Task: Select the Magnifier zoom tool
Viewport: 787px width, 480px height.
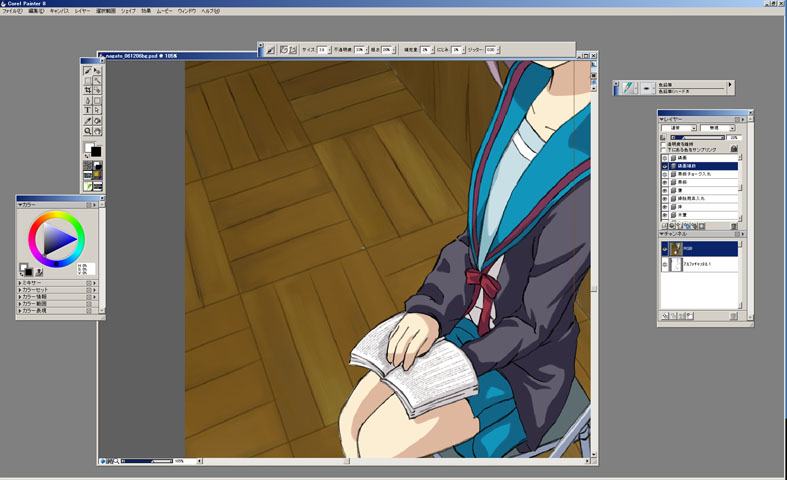Action: click(x=87, y=131)
